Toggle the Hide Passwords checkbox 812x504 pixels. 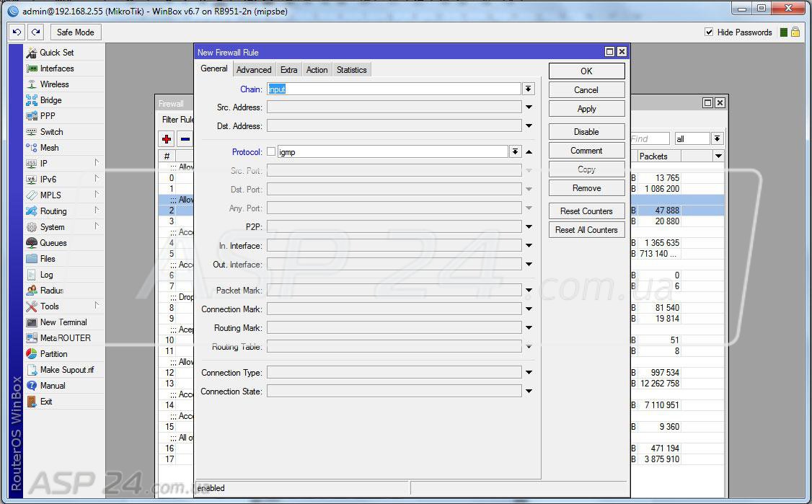[x=709, y=32]
